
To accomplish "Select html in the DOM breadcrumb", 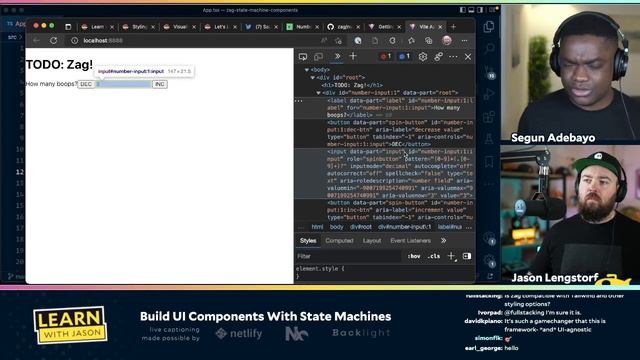I will [x=317, y=227].
